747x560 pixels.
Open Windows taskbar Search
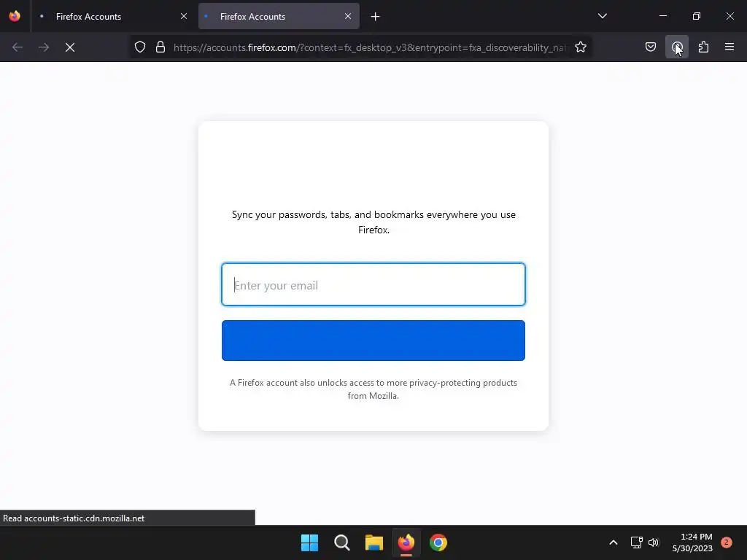pyautogui.click(x=341, y=542)
